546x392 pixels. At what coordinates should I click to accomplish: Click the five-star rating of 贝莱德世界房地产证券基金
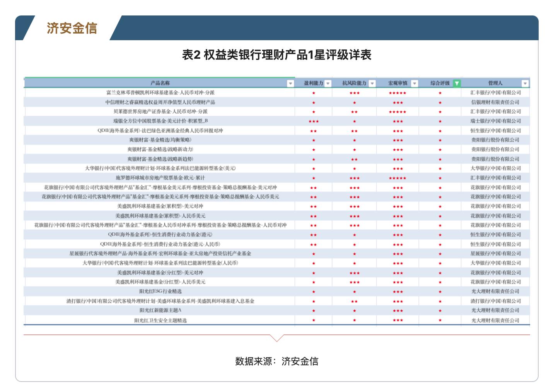coord(396,111)
